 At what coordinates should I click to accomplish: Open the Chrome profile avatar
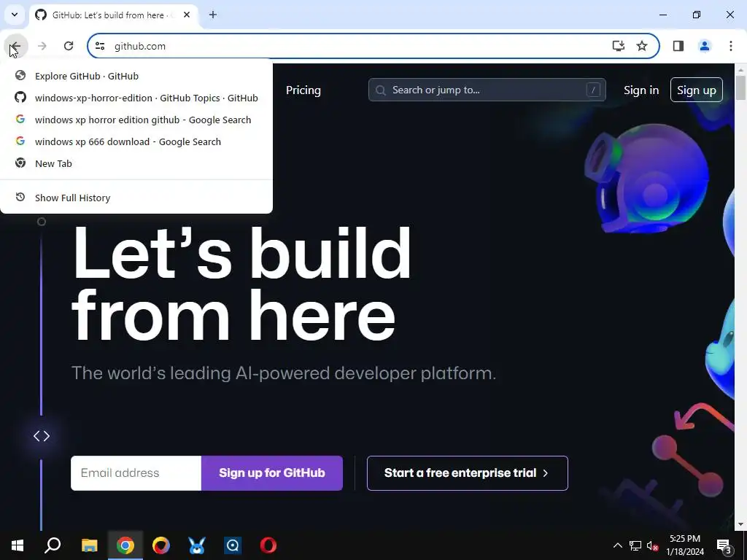(705, 46)
